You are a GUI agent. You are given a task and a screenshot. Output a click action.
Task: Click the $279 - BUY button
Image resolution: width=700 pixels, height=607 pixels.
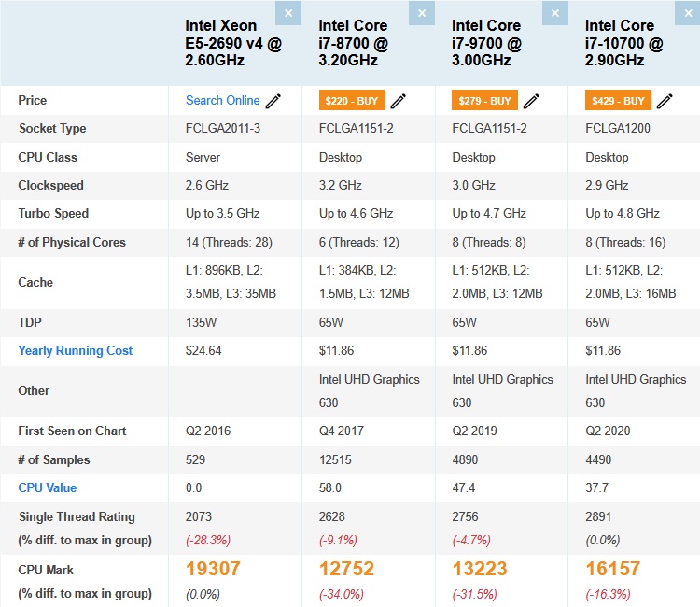[484, 101]
